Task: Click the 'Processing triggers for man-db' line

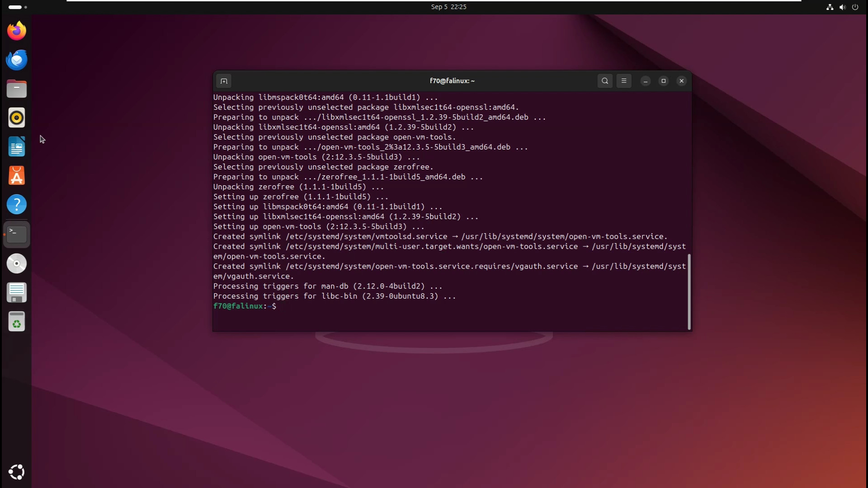Action: click(x=328, y=286)
